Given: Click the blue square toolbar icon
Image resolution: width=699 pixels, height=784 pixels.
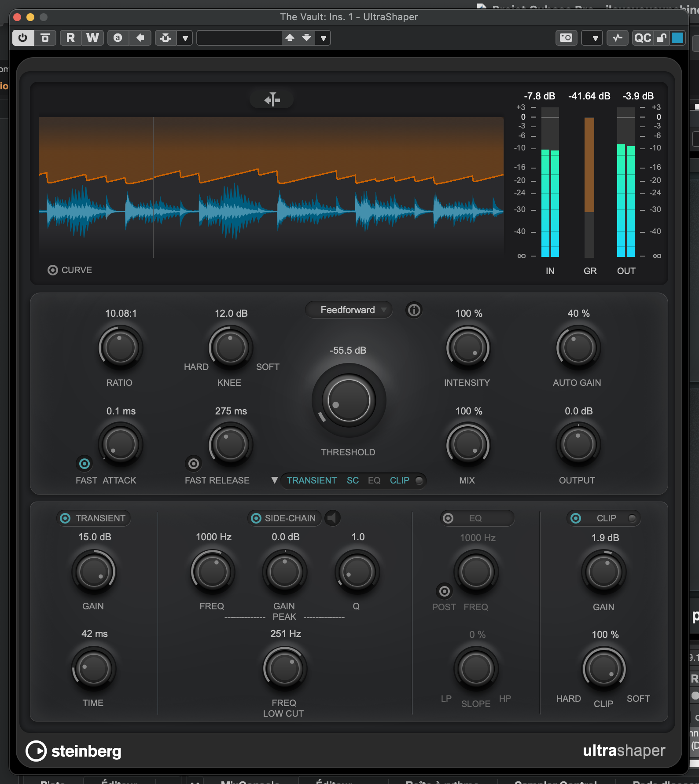Looking at the screenshot, I should [677, 38].
